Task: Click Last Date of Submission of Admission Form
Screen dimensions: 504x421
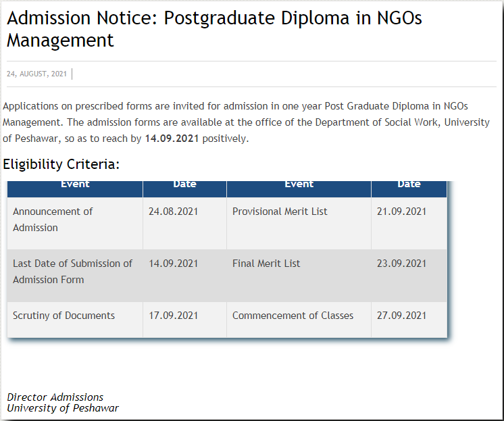Action: pyautogui.click(x=72, y=272)
